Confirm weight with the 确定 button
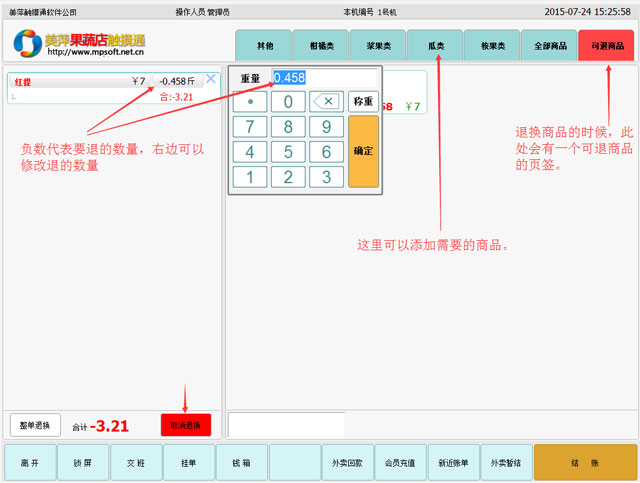 click(x=363, y=151)
